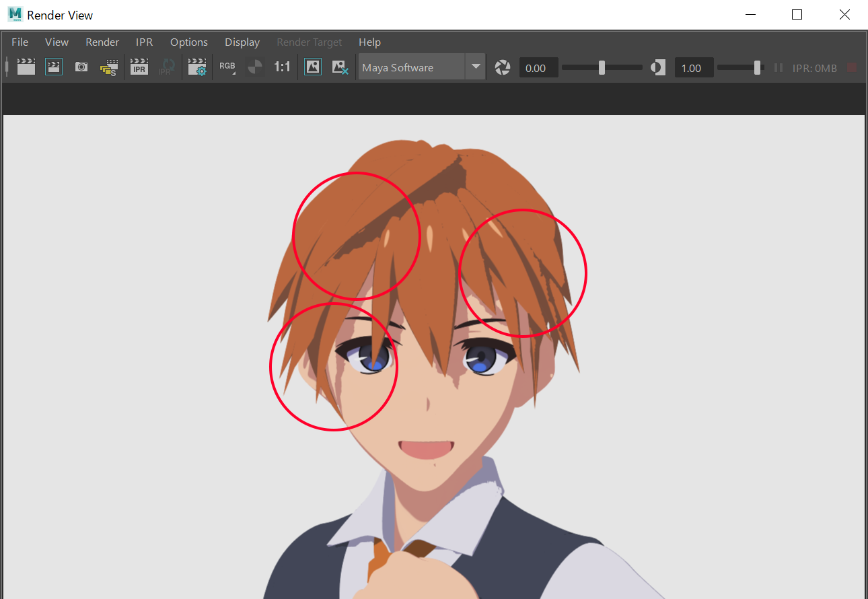Click the exposure slider handle
This screenshot has width=868, height=599.
tap(602, 67)
